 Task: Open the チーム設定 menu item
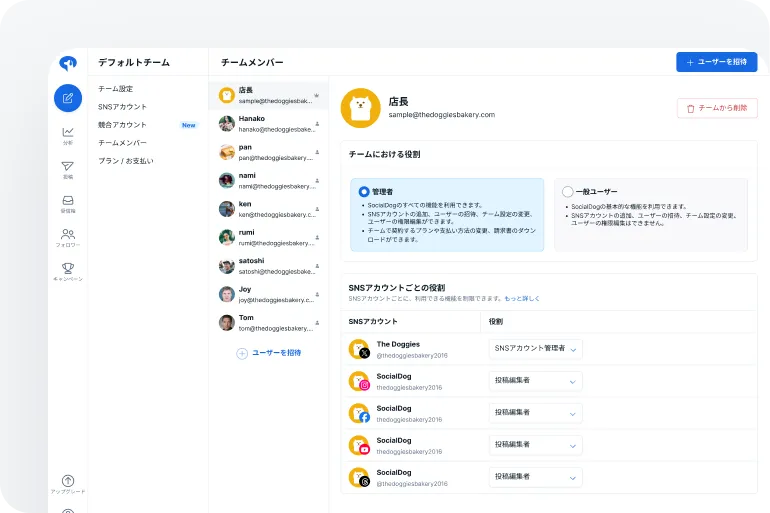tap(116, 89)
